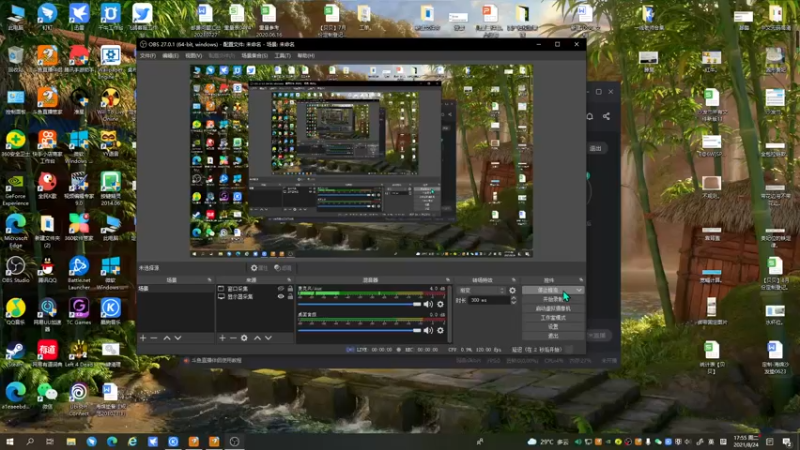Click the OBS preview canvas thumbnail
The height and width of the screenshot is (450, 800).
pyautogui.click(x=362, y=161)
